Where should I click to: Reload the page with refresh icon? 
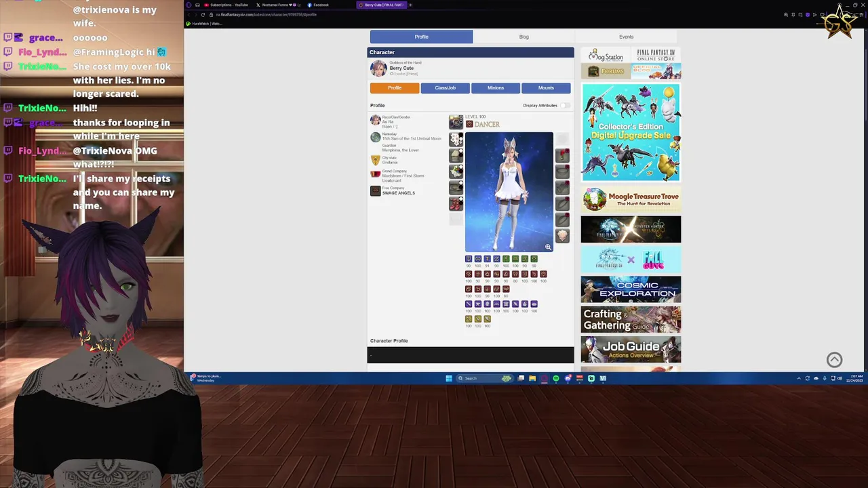tap(203, 14)
